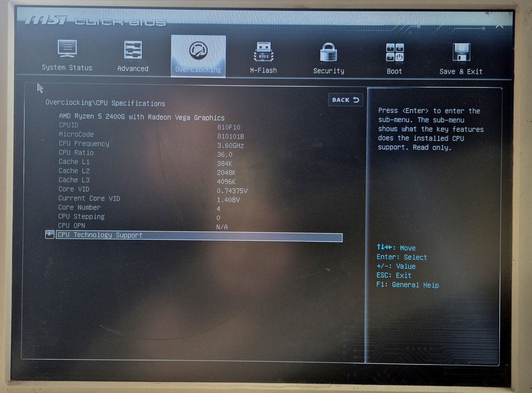
Task: Click the Security padlock icon
Action: pos(329,52)
